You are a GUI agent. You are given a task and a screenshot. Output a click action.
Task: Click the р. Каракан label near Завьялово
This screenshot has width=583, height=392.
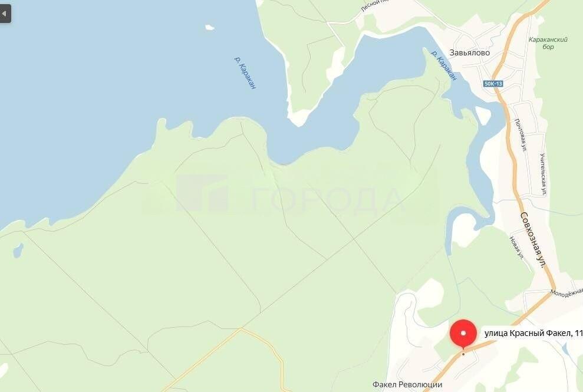click(x=443, y=65)
